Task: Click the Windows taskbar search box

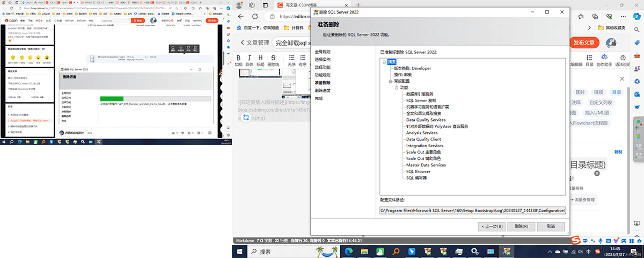Action: (292, 251)
